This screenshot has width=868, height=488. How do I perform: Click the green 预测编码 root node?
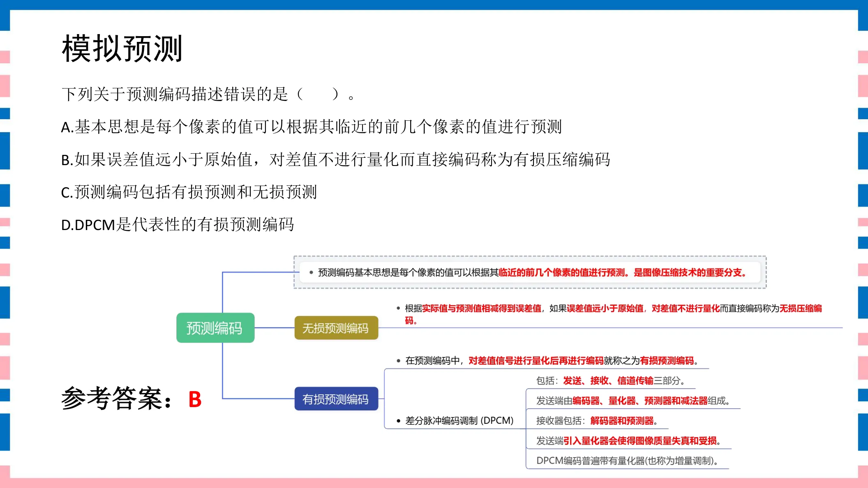point(215,328)
